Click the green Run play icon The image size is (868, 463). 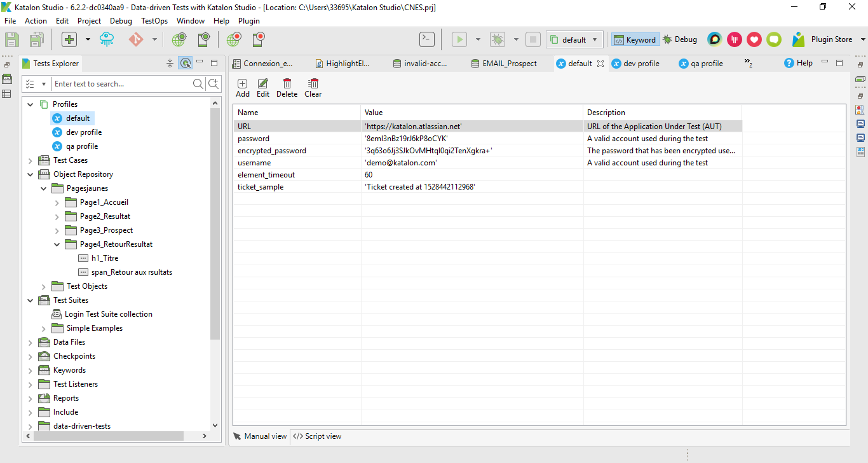click(459, 39)
